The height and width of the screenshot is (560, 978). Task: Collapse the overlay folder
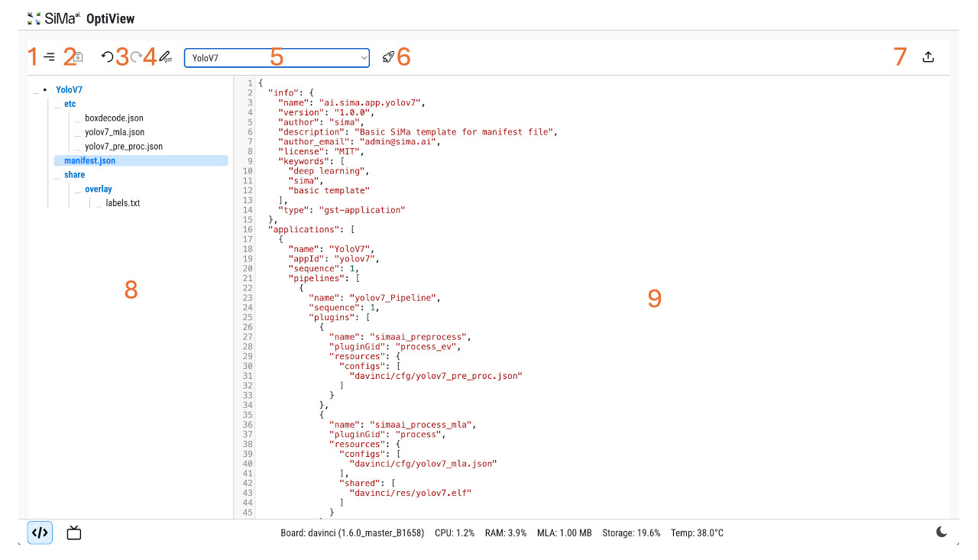coord(98,189)
